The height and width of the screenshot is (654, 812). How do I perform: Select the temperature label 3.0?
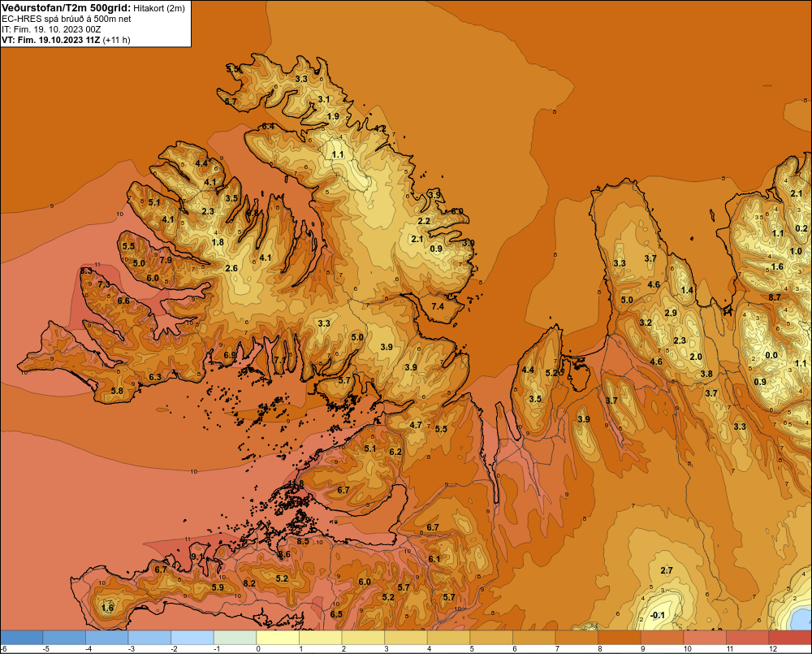tap(469, 243)
